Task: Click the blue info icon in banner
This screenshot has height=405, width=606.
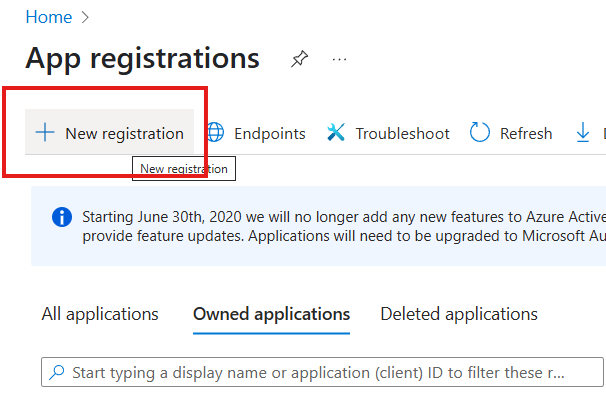Action: [62, 217]
